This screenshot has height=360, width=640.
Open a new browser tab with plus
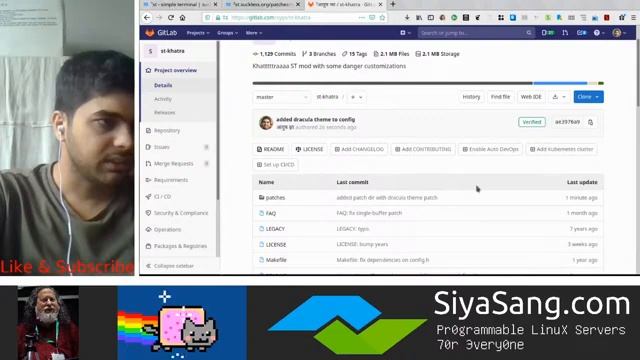(x=393, y=4)
